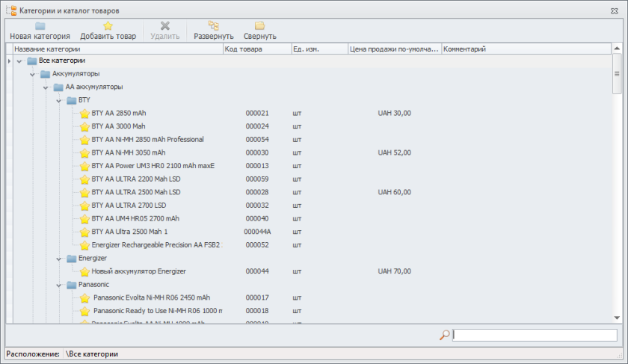The image size is (628, 364).
Task: Click the Добавить товар star icon
Action: tap(108, 25)
